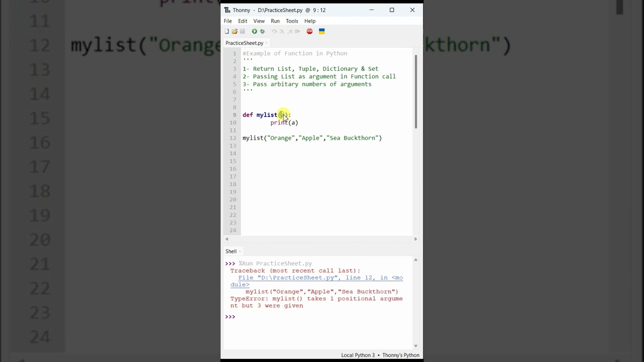The image size is (644, 362).
Task: Open the View menu
Action: point(259,21)
